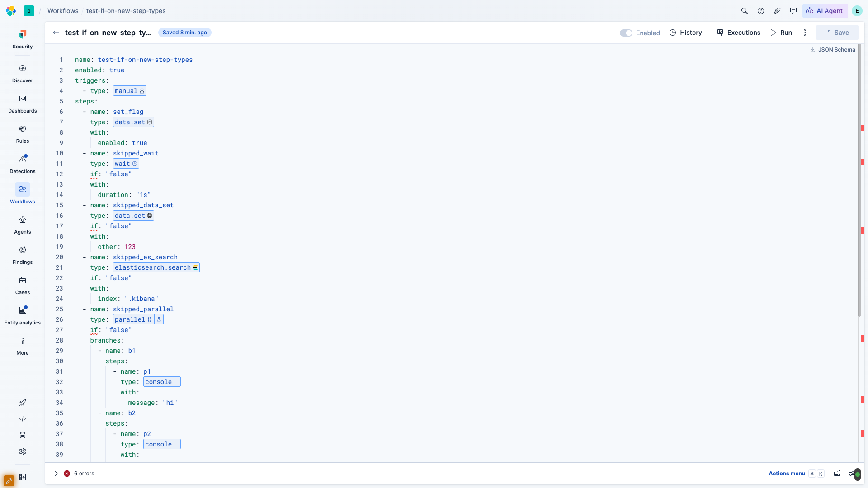Image resolution: width=868 pixels, height=488 pixels.
Task: Click Workflows breadcrumb link
Action: (63, 11)
